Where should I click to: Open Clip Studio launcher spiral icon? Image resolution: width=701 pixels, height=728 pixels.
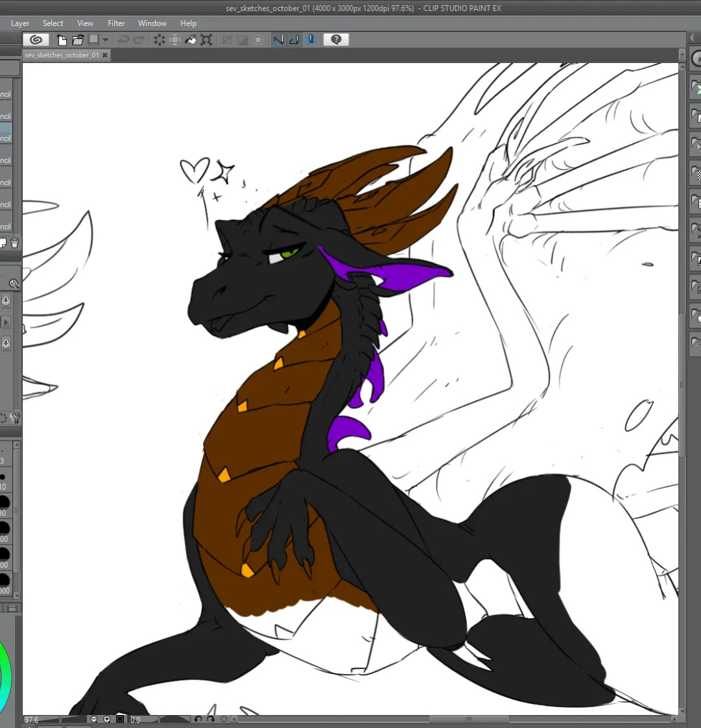[36, 40]
